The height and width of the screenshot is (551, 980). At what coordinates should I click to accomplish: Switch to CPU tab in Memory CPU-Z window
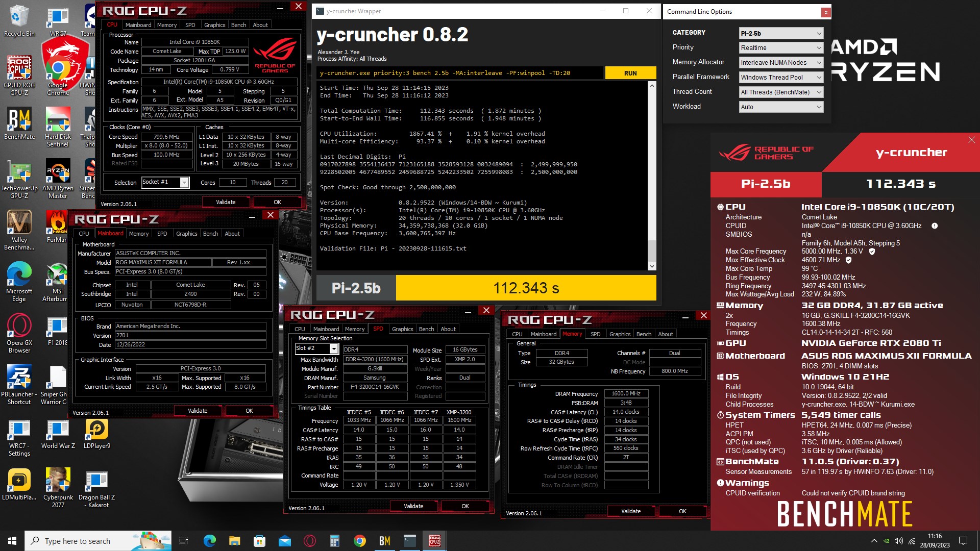pyautogui.click(x=517, y=334)
